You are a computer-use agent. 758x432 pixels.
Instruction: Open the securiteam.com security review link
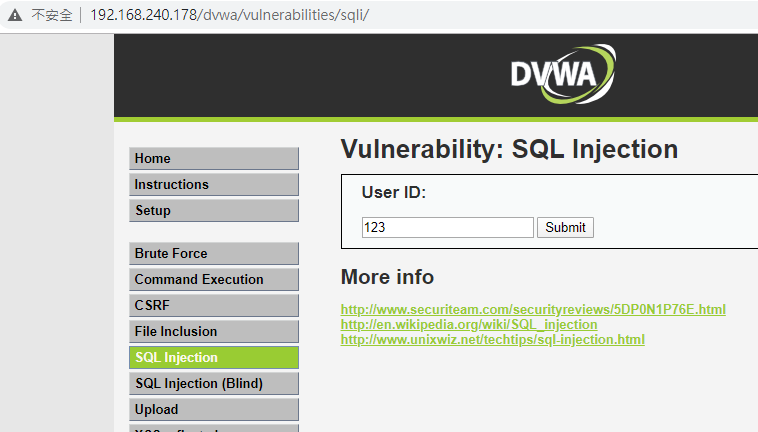coord(533,310)
